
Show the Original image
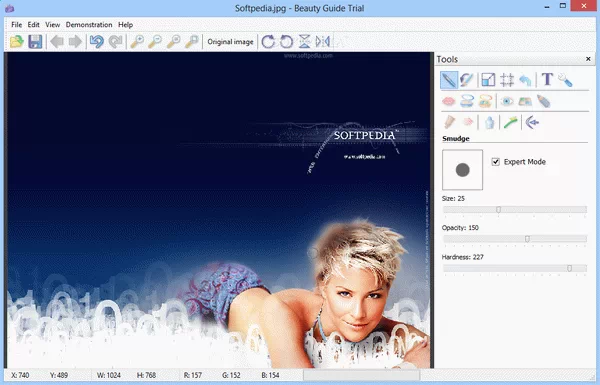[230, 42]
